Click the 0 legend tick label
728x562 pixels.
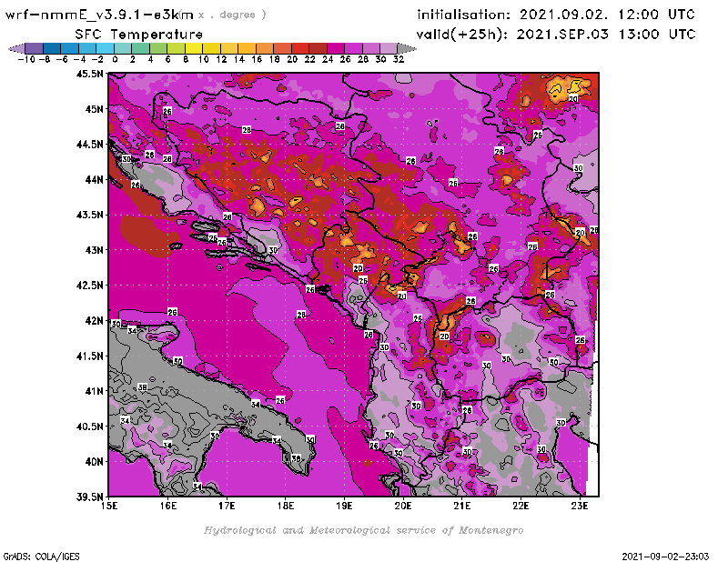point(115,60)
